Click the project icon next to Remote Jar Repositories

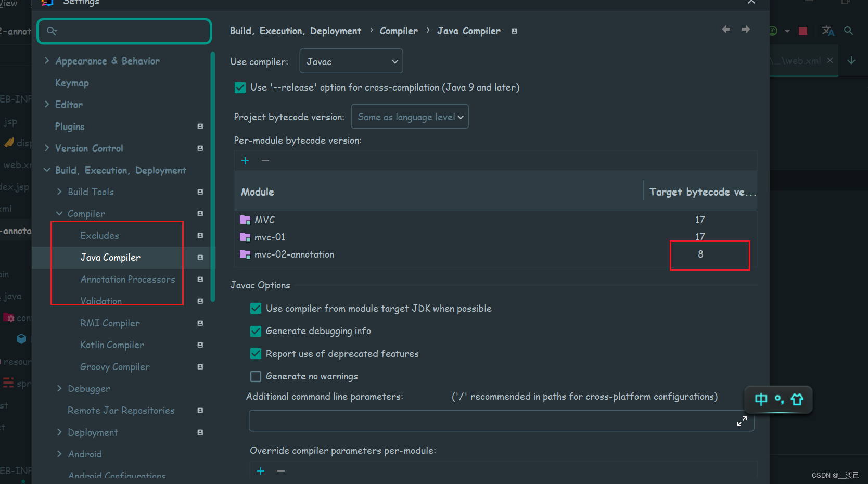(200, 411)
